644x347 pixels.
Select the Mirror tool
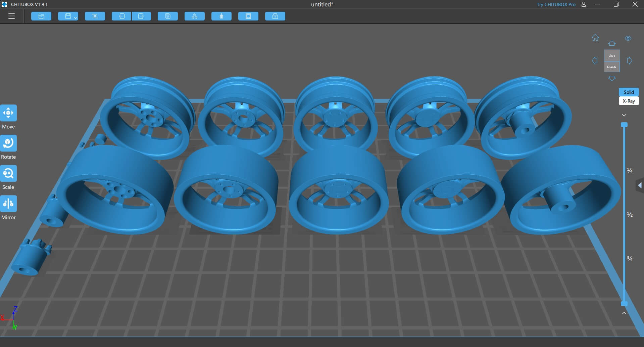[8, 204]
